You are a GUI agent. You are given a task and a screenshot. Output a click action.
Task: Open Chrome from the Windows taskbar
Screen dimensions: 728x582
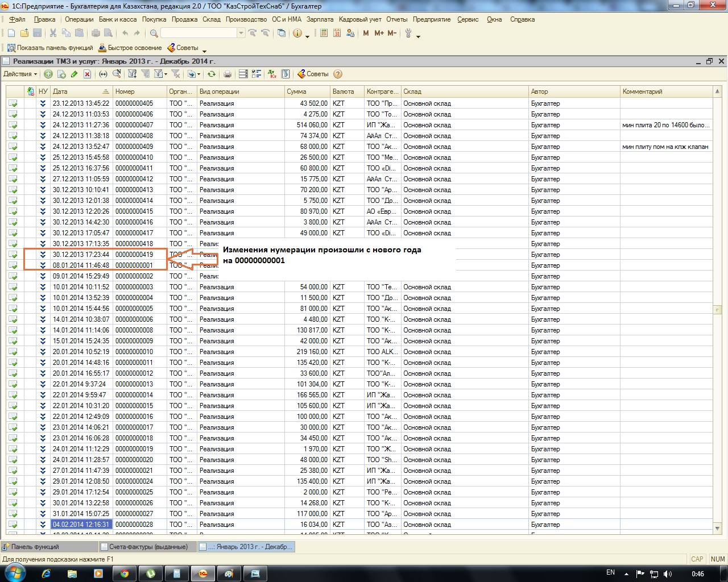124,573
